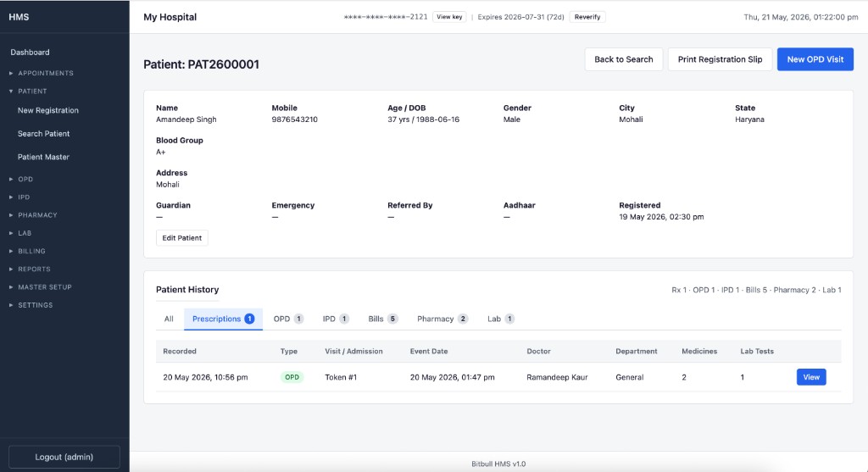This screenshot has width=868, height=472.
Task: Click the Doctor column header
Action: tap(538, 352)
